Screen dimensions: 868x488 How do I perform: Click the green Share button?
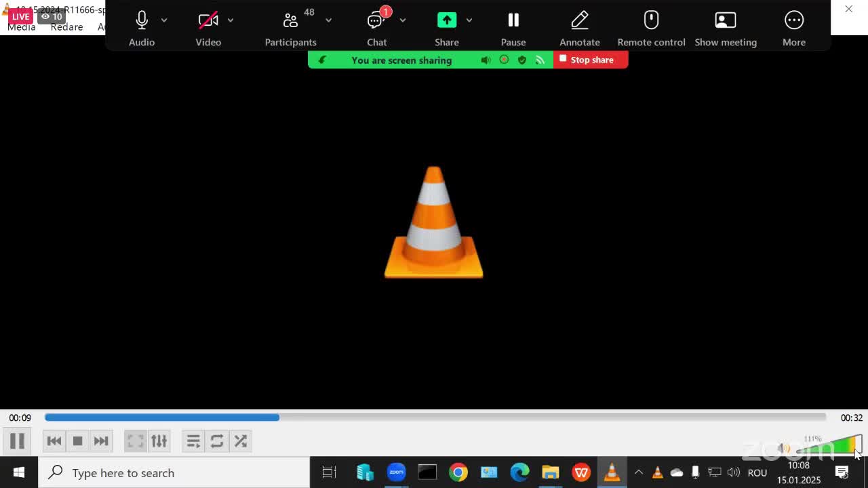(447, 27)
